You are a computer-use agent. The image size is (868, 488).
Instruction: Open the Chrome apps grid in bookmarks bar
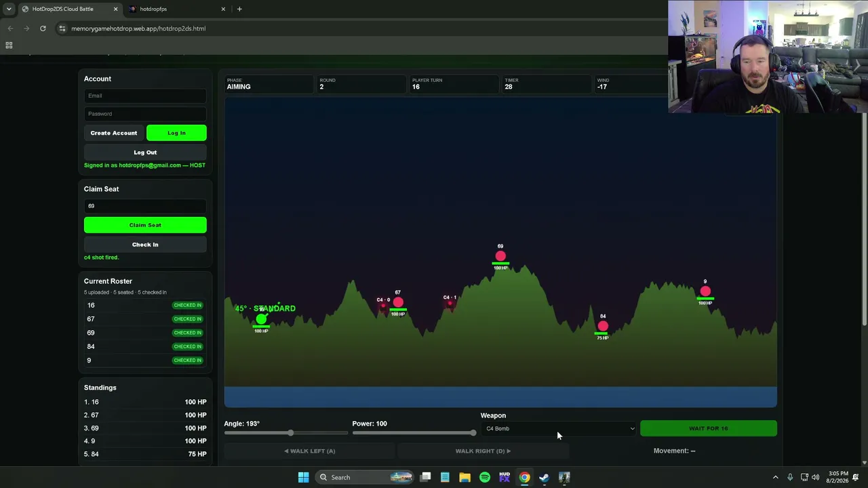click(9, 45)
